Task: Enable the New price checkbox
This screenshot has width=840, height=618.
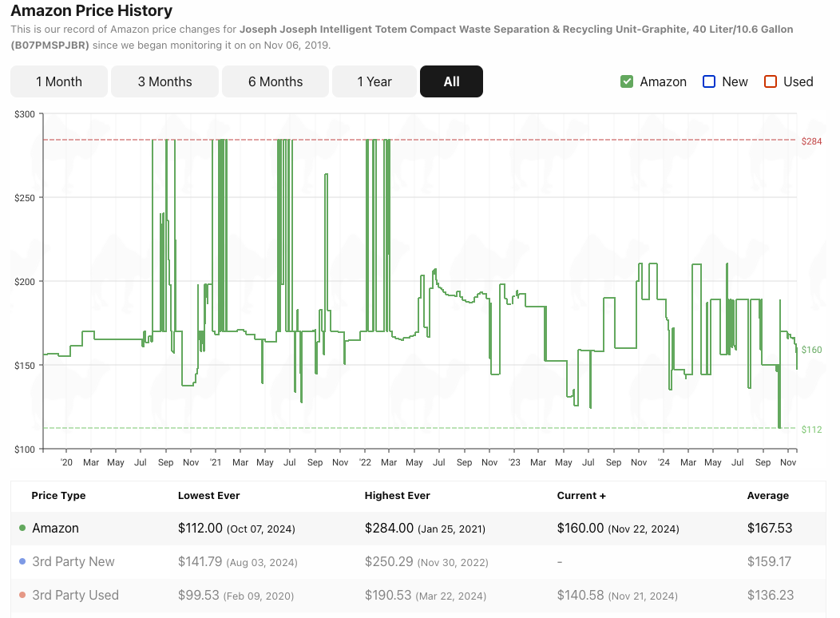Action: 709,81
